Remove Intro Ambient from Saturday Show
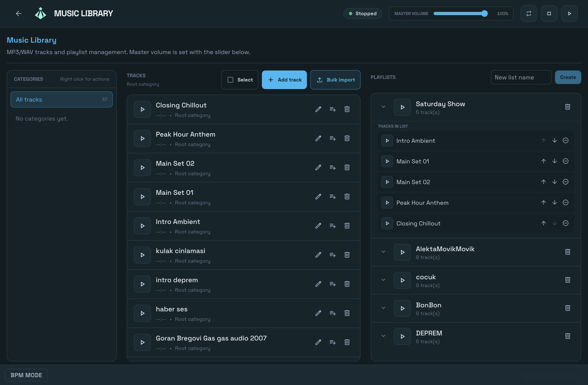This screenshot has height=385, width=588. (x=566, y=141)
